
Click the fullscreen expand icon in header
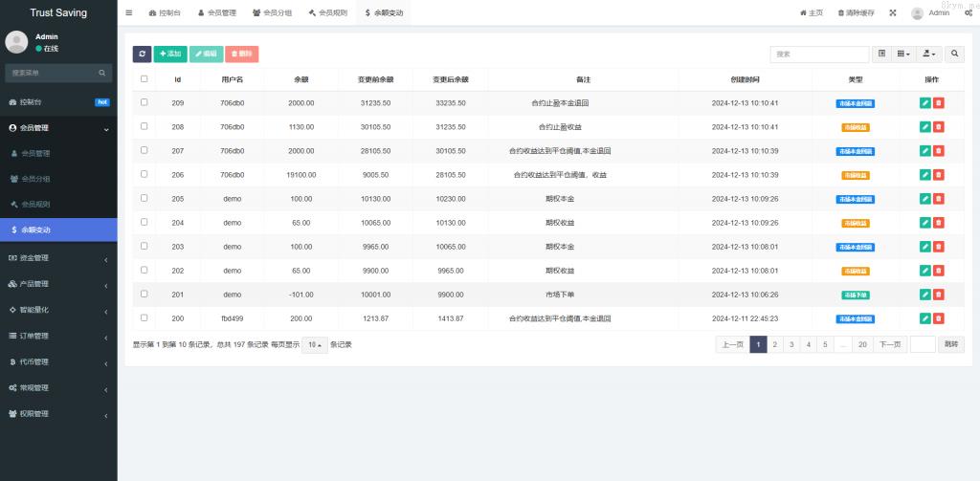[893, 12]
